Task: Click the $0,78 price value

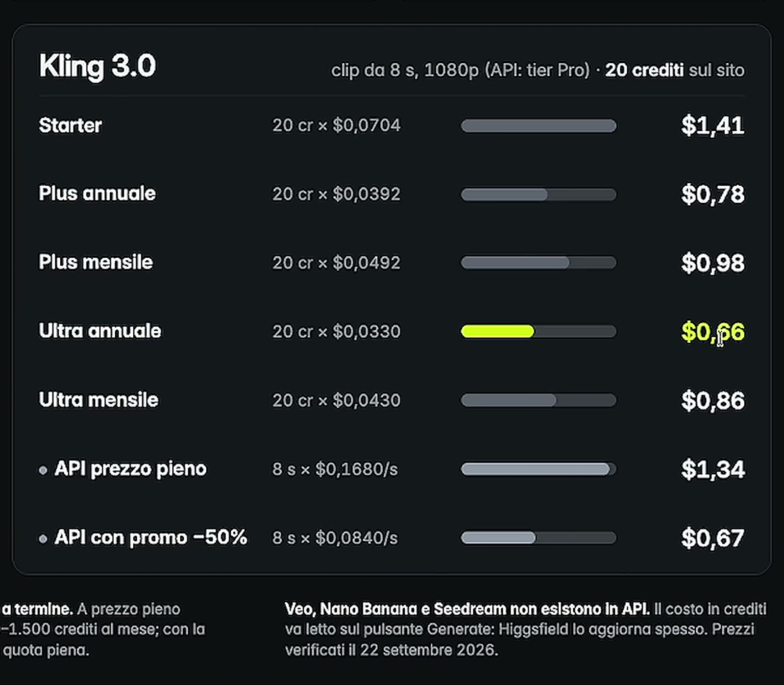Action: (x=713, y=195)
